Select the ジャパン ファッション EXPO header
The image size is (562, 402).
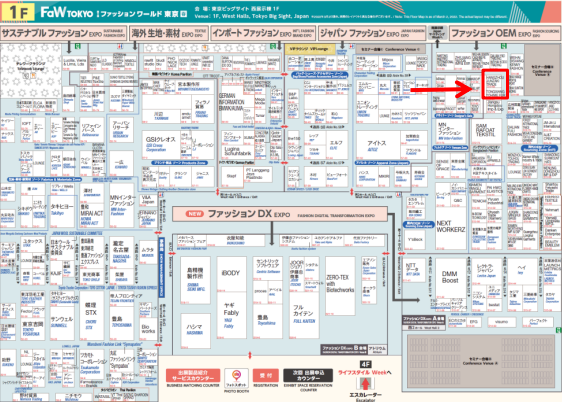[x=372, y=33]
